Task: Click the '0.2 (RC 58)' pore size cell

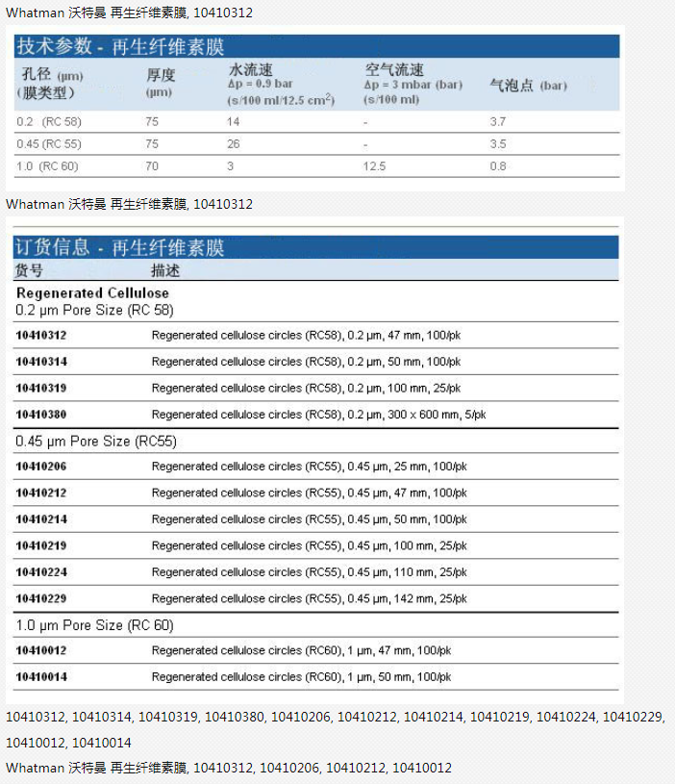Action: 49,121
